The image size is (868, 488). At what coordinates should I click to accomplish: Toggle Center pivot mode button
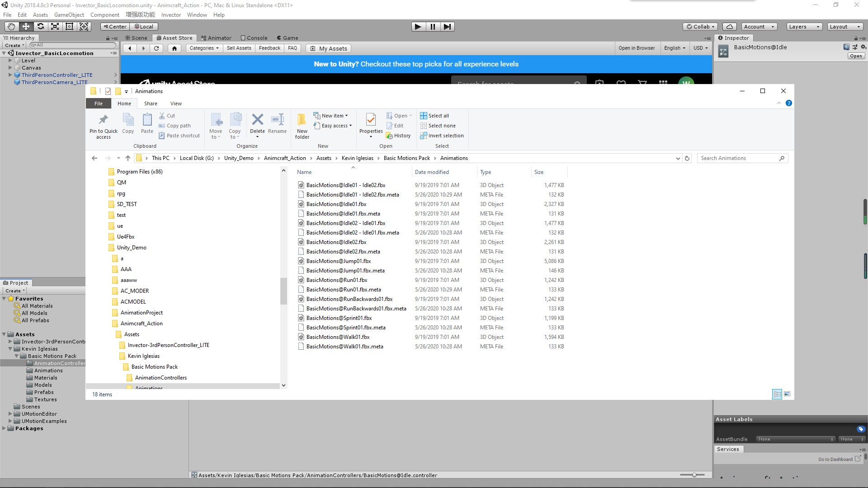[x=115, y=27]
